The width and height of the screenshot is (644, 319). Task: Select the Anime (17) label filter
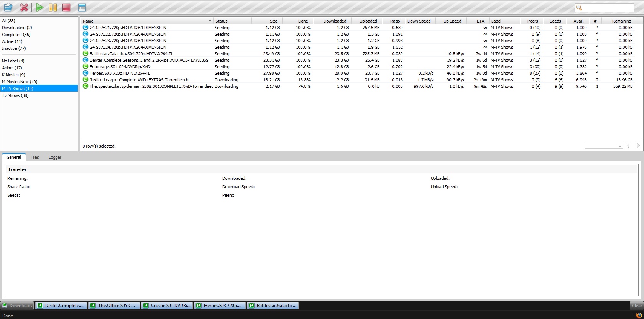tap(12, 68)
